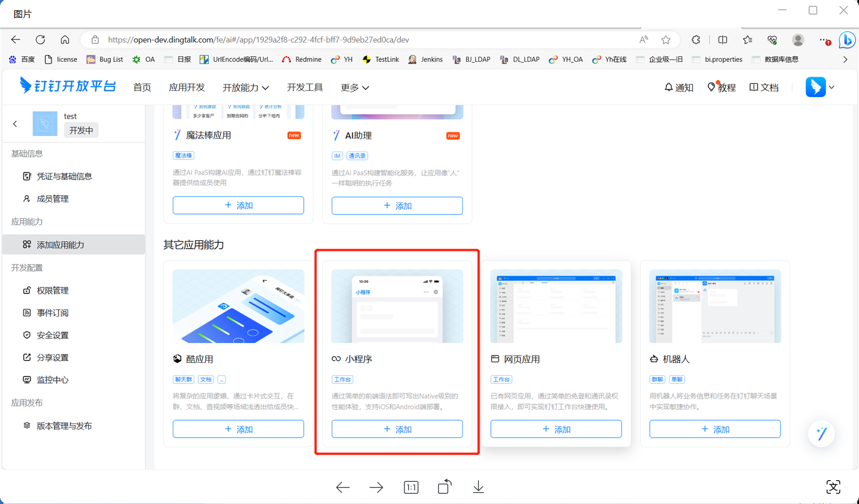Open 文档 documentation link

pos(764,87)
